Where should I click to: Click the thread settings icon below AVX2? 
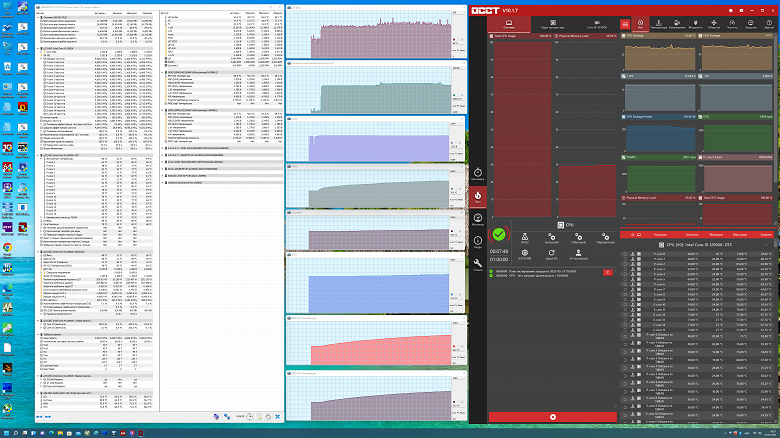coord(525,254)
